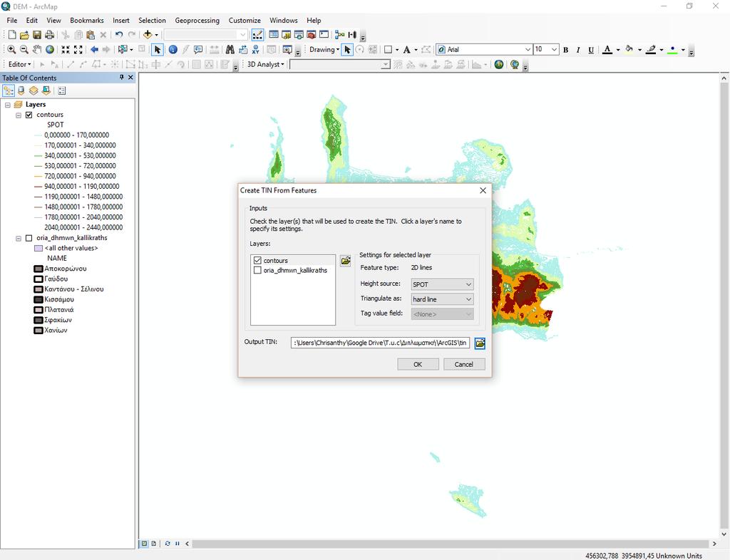Open the Customize menu
The image size is (730, 560).
tap(245, 21)
